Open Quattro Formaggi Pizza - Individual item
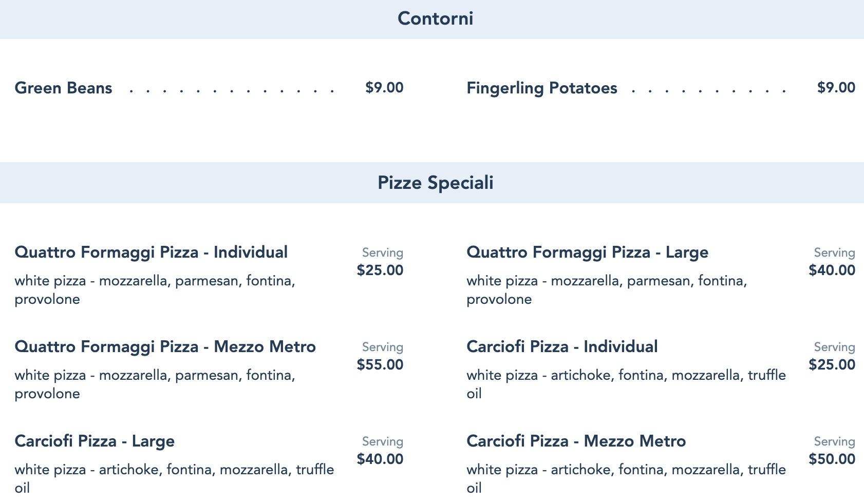Screen dimensions: 864x504 [x=151, y=253]
